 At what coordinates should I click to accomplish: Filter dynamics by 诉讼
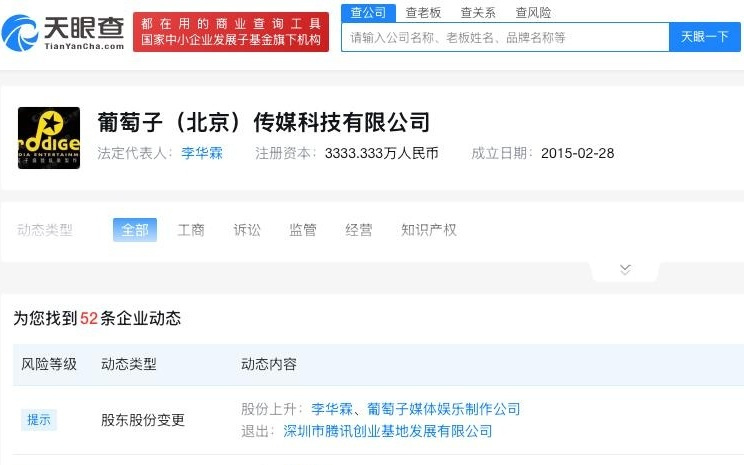247,230
